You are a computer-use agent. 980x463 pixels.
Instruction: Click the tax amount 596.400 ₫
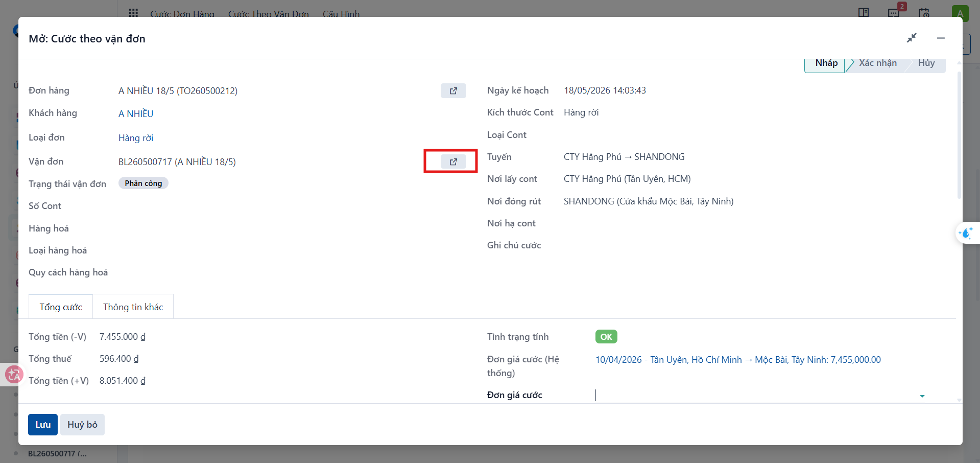119,359
